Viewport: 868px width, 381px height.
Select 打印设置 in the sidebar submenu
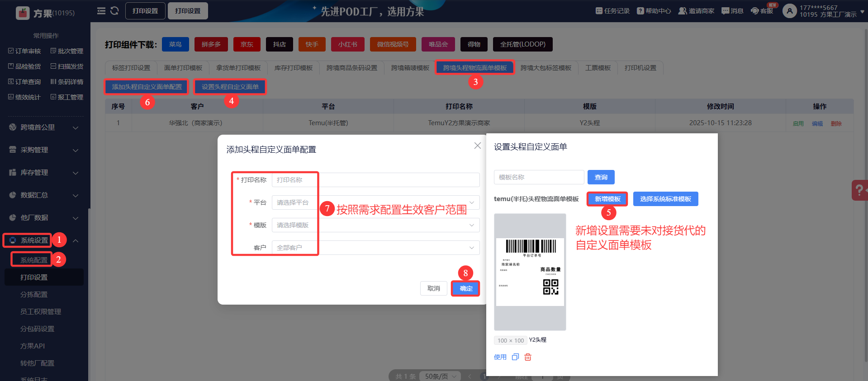point(44,277)
